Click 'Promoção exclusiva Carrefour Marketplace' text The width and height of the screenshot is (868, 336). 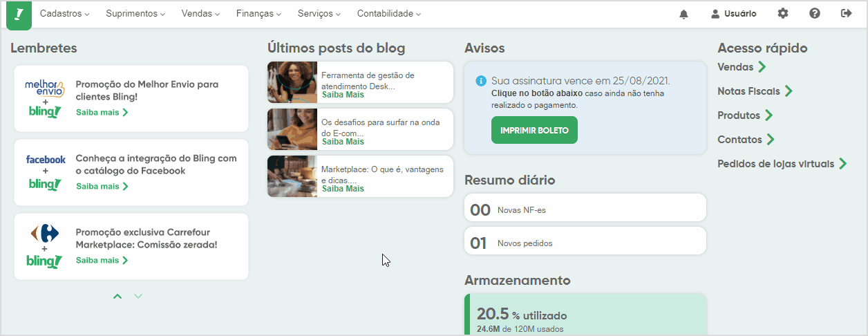pos(147,239)
